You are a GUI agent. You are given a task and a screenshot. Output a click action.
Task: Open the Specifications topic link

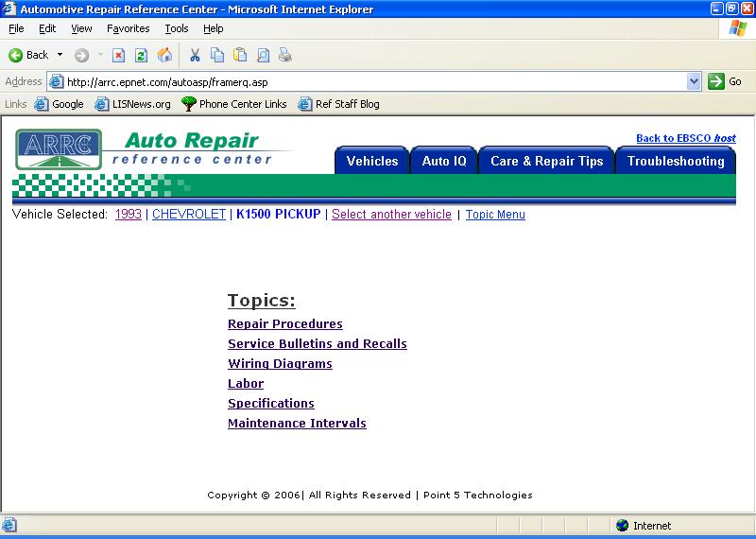(x=271, y=403)
